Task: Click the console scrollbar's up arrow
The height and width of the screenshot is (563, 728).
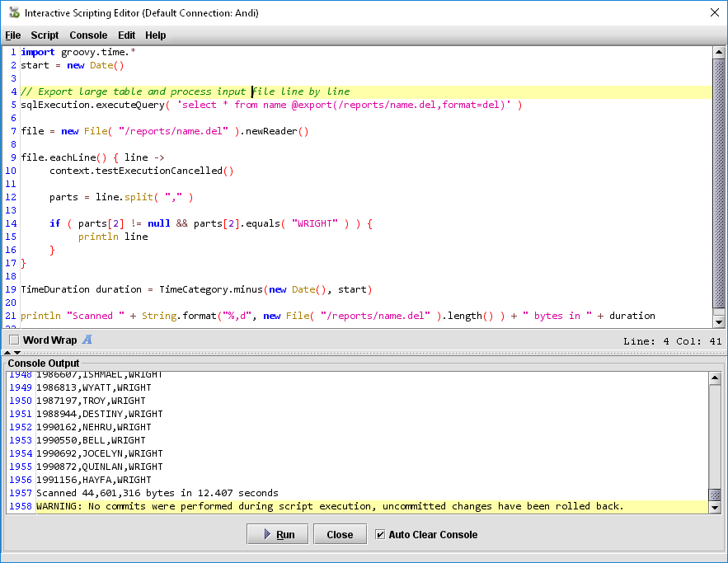Action: [x=715, y=378]
